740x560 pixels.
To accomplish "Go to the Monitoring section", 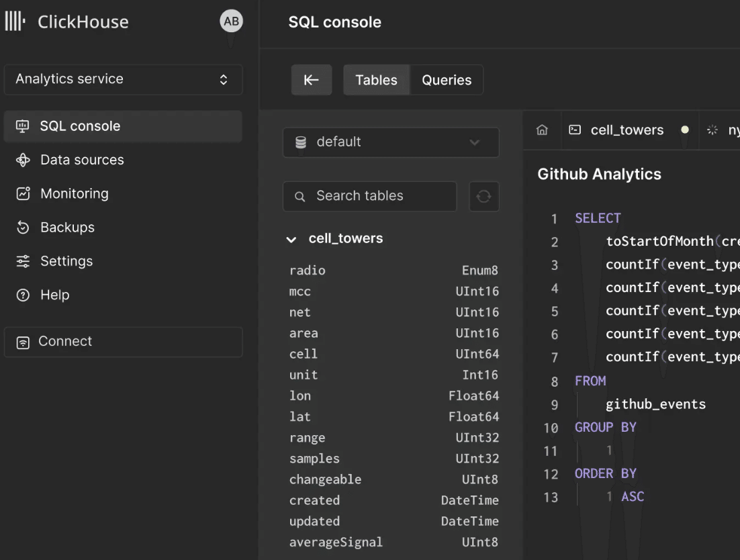I will coord(74,193).
